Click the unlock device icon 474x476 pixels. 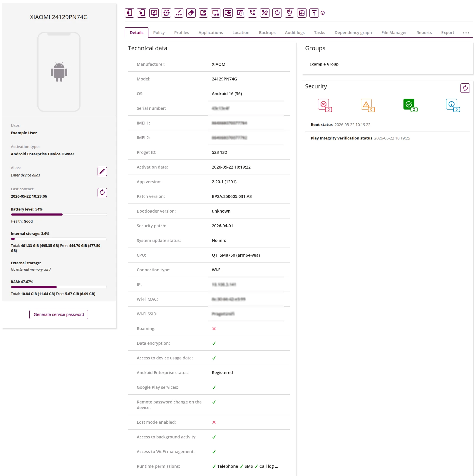pyautogui.click(x=142, y=13)
